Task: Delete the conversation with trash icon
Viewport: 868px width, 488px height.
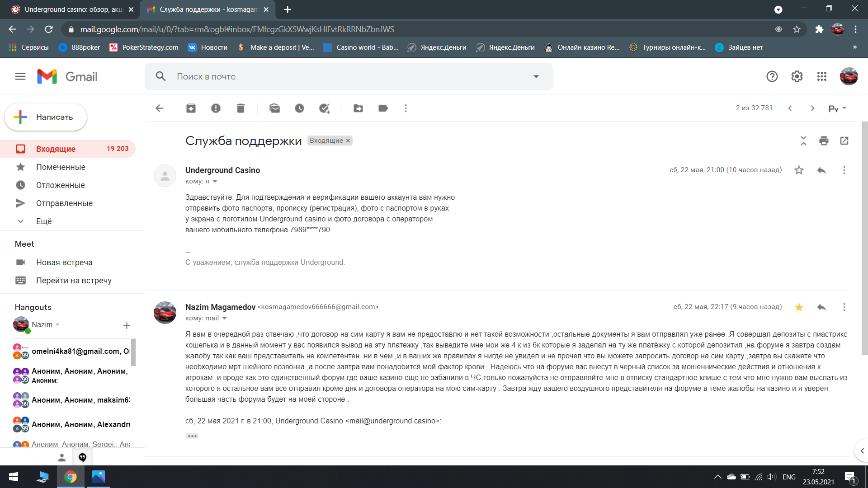Action: point(241,108)
